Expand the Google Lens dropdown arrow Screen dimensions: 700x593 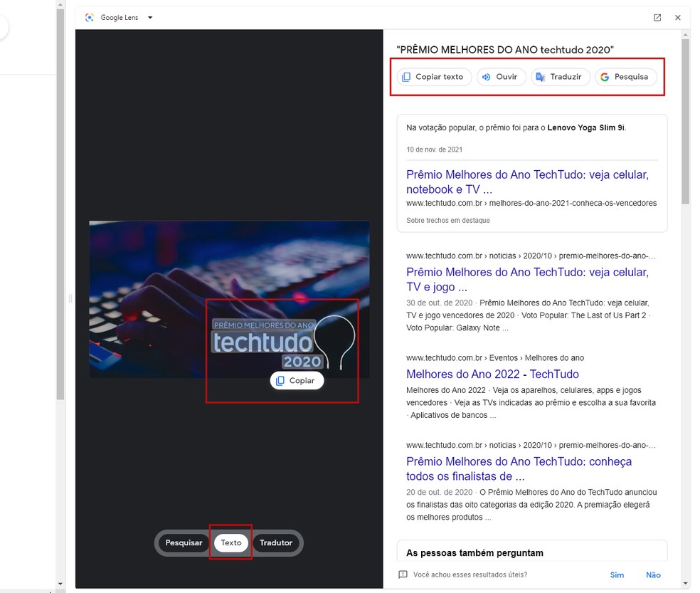pos(150,17)
